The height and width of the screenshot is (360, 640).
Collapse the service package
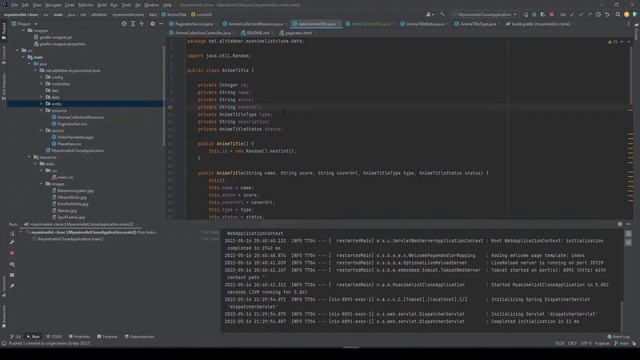click(x=41, y=131)
